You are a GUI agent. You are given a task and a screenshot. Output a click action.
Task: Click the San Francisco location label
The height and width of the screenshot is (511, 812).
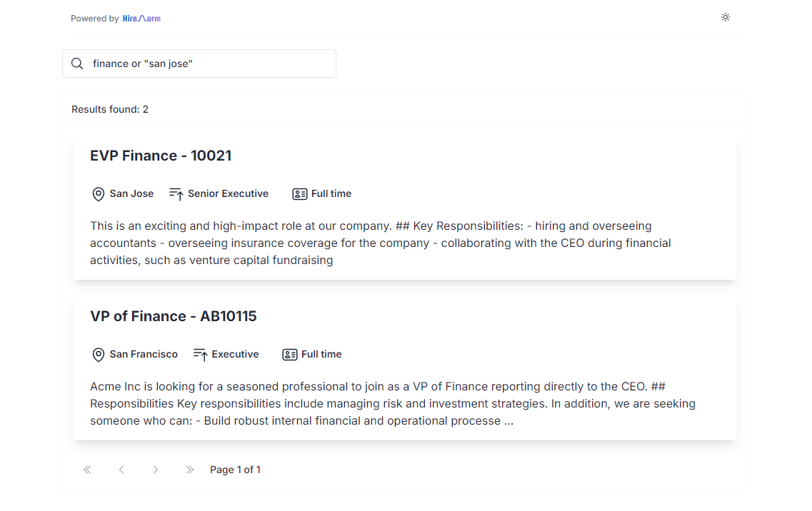pos(144,354)
